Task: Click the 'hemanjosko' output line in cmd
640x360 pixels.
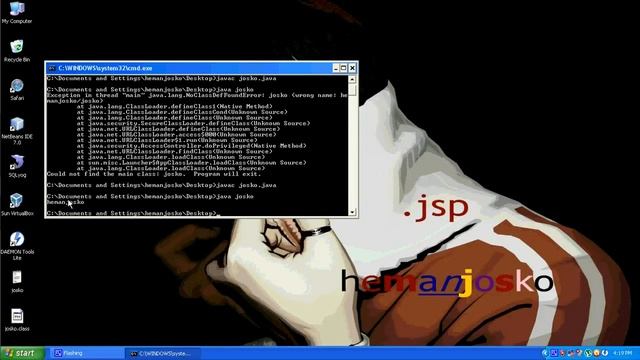Action: (65, 202)
